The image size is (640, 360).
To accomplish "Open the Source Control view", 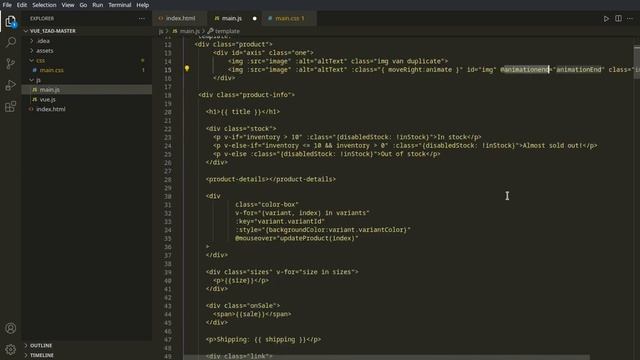I will [11, 63].
